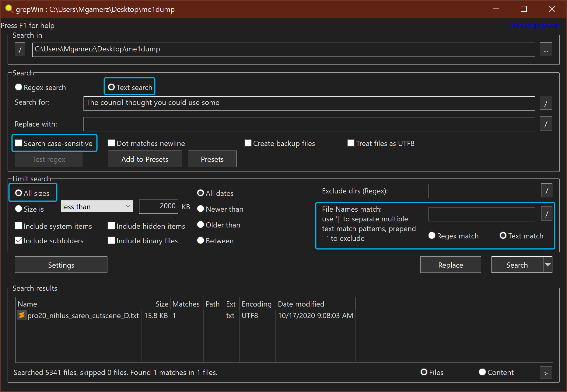Click the slash button beside Exclude dirs

pos(547,191)
